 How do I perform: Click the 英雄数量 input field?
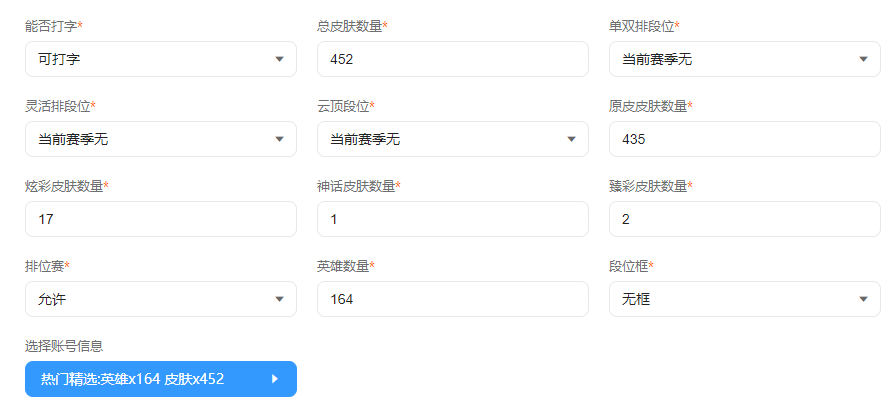[452, 299]
